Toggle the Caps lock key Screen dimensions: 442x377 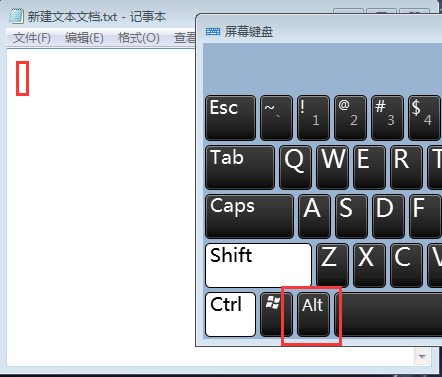250,216
